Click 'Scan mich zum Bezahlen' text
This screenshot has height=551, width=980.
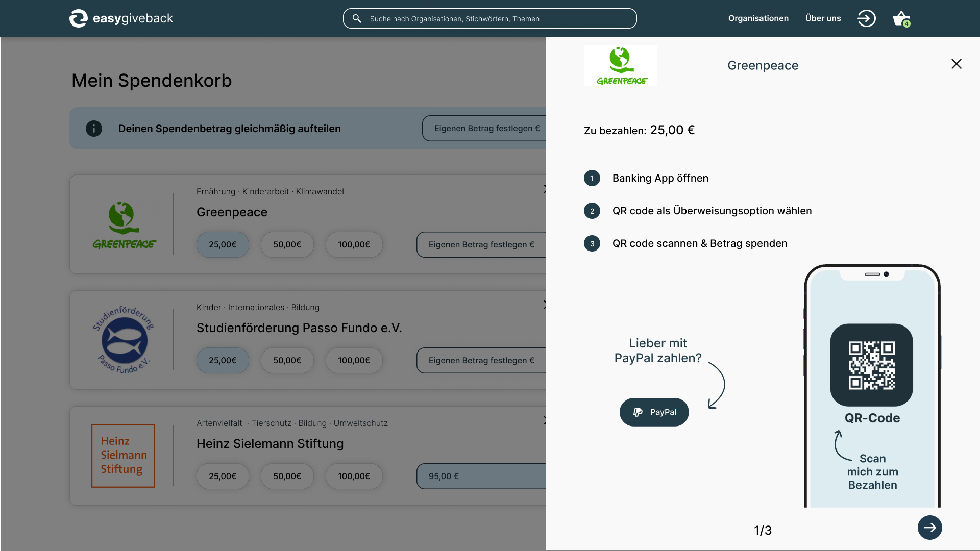click(x=873, y=472)
